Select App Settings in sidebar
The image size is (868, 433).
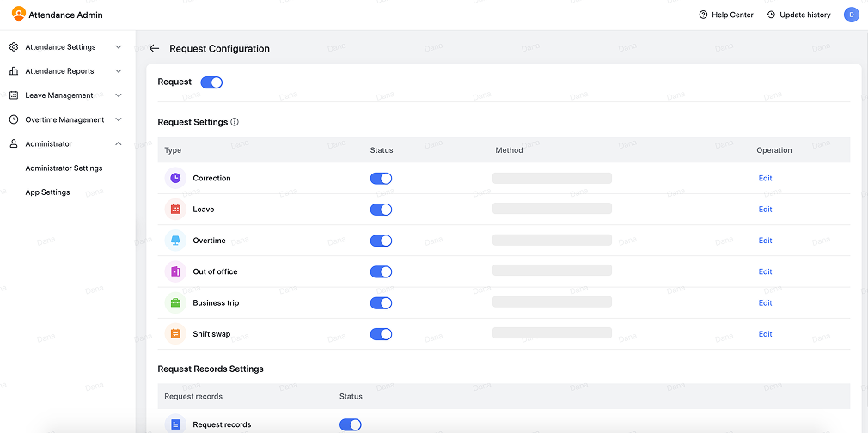tap(47, 192)
